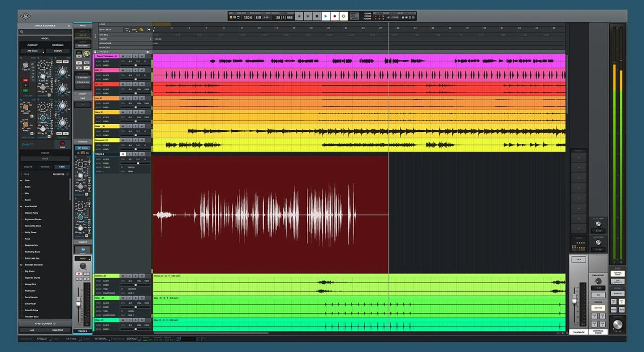Select the Pop Guitar preset

(x=31, y=291)
